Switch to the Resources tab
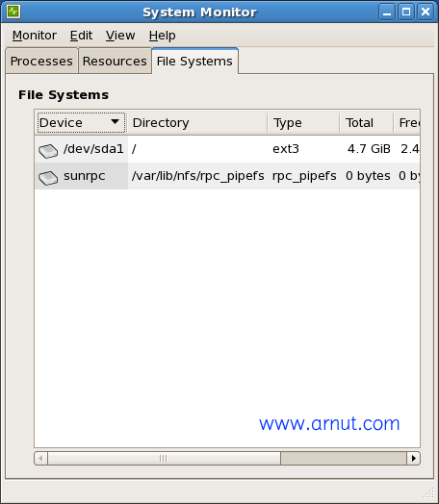 [115, 61]
